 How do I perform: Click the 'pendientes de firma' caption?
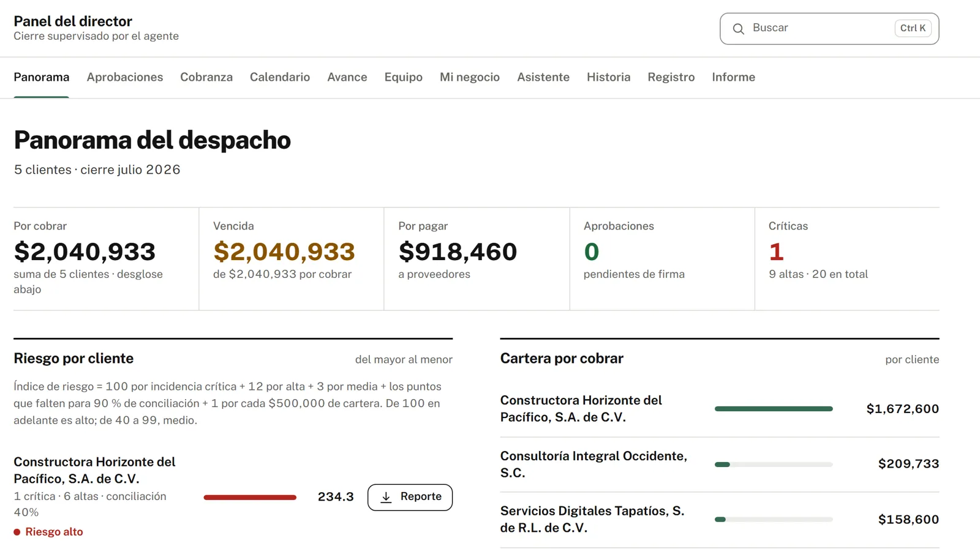click(x=634, y=274)
